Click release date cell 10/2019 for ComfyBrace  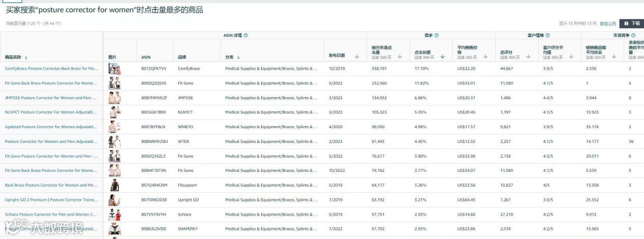point(337,68)
